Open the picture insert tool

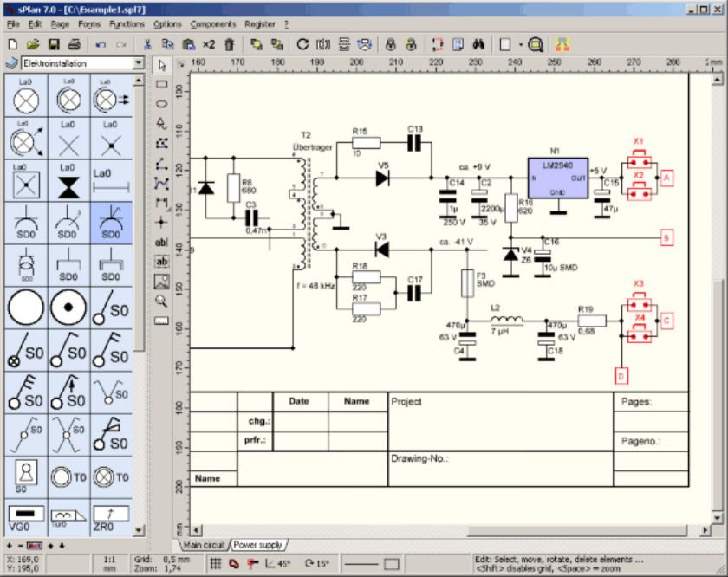click(162, 279)
